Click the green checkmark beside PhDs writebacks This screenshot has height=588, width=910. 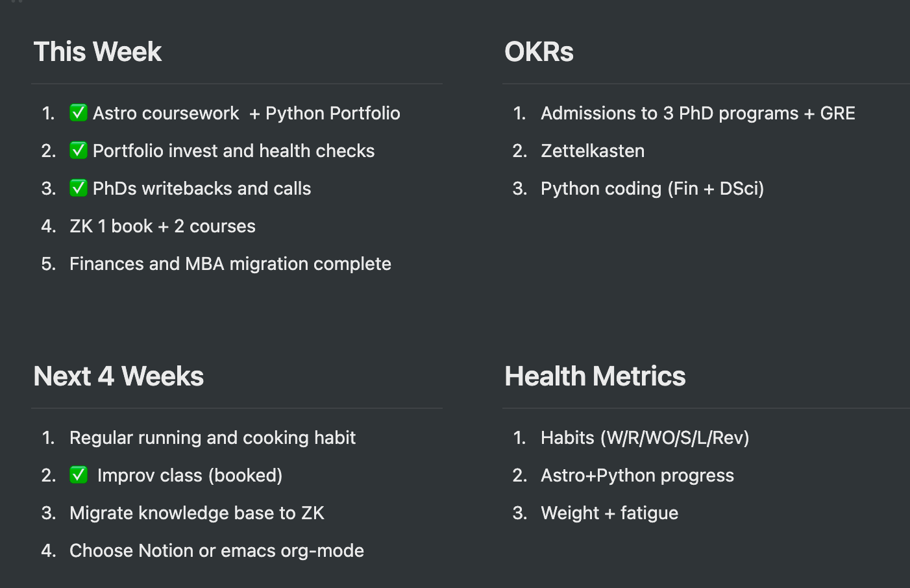[x=79, y=188]
